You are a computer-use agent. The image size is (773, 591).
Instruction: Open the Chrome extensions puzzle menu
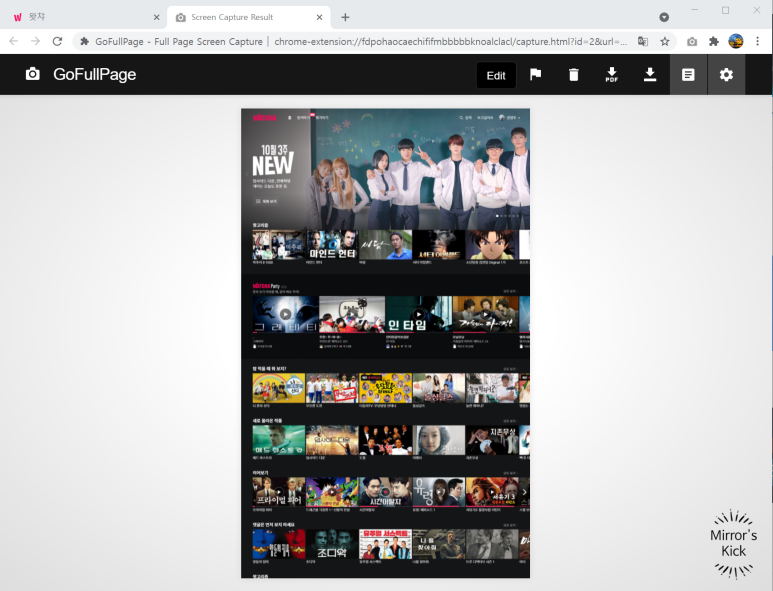tap(713, 41)
